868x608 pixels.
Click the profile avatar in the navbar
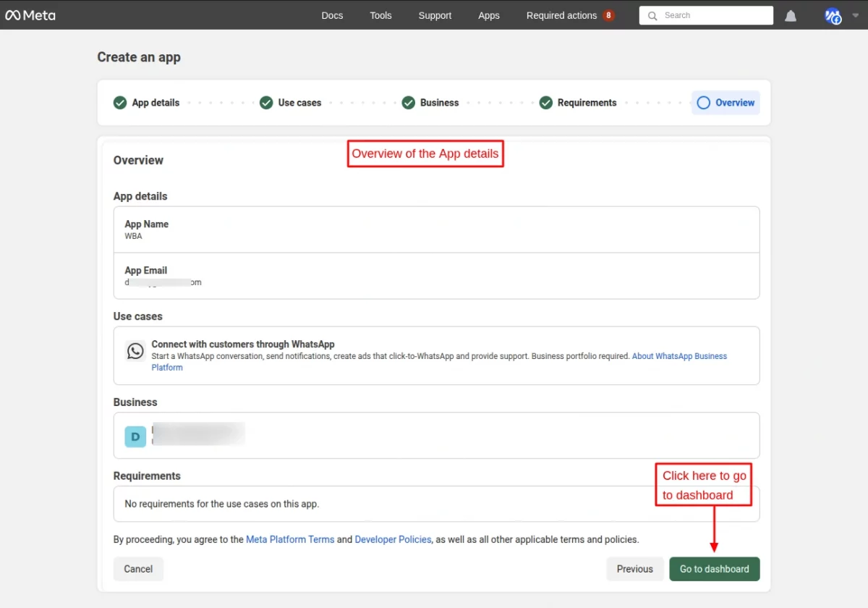pos(832,16)
